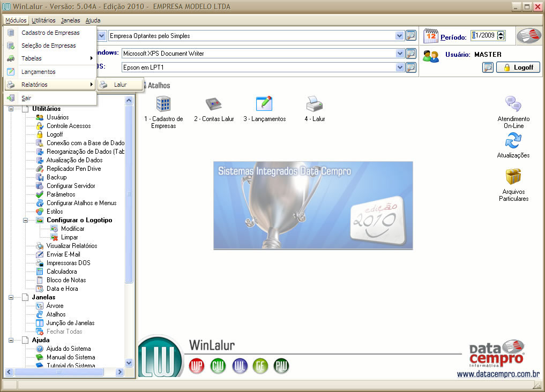
Task: Open Bloco de Notas in the tree
Action: click(66, 280)
